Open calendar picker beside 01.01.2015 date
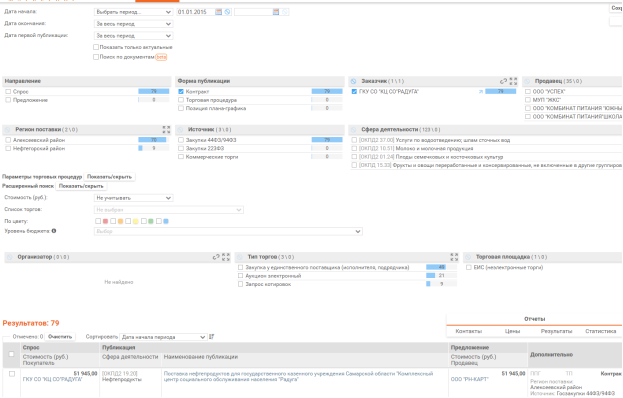The image size is (623, 398). tap(218, 12)
